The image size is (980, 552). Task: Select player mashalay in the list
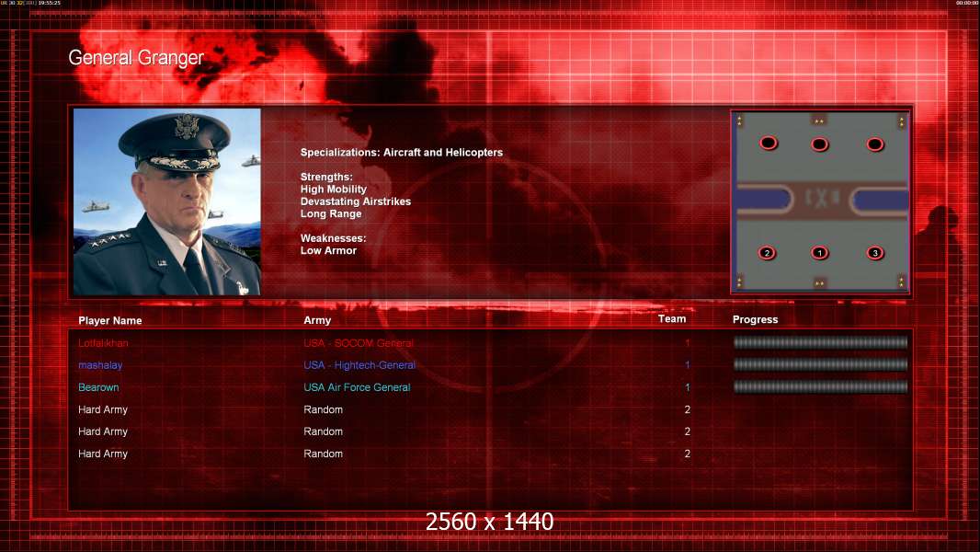(100, 365)
